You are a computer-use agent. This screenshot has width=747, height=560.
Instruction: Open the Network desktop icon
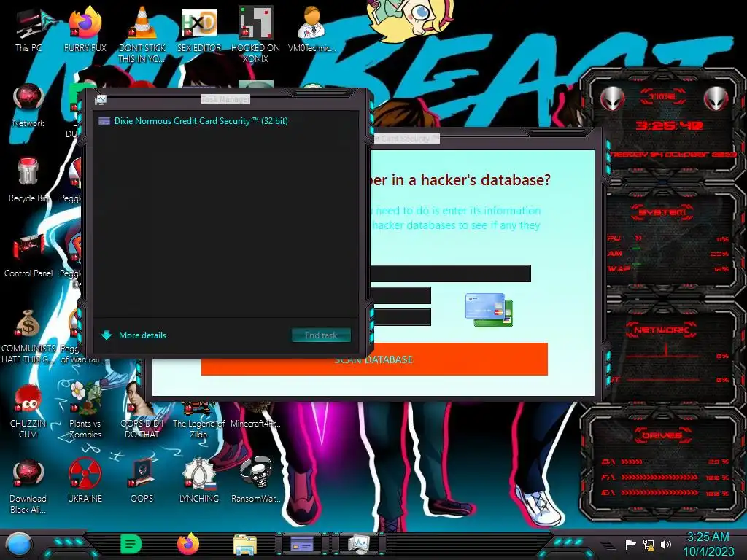click(28, 105)
